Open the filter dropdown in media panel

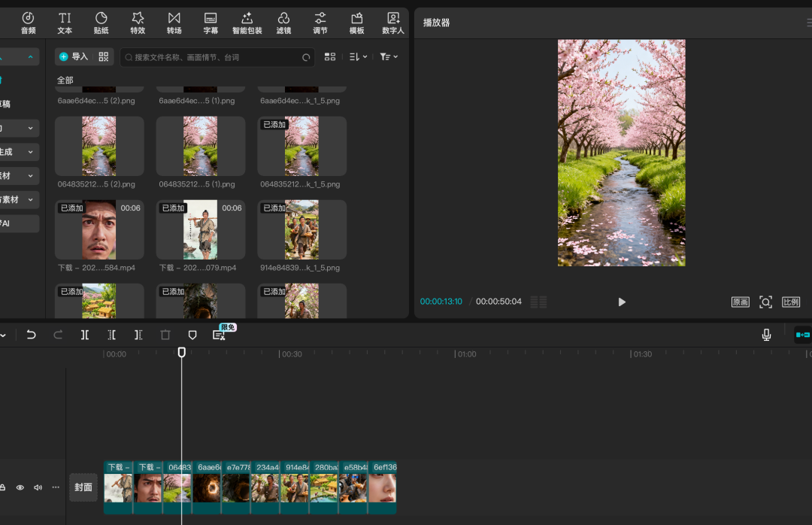[389, 56]
